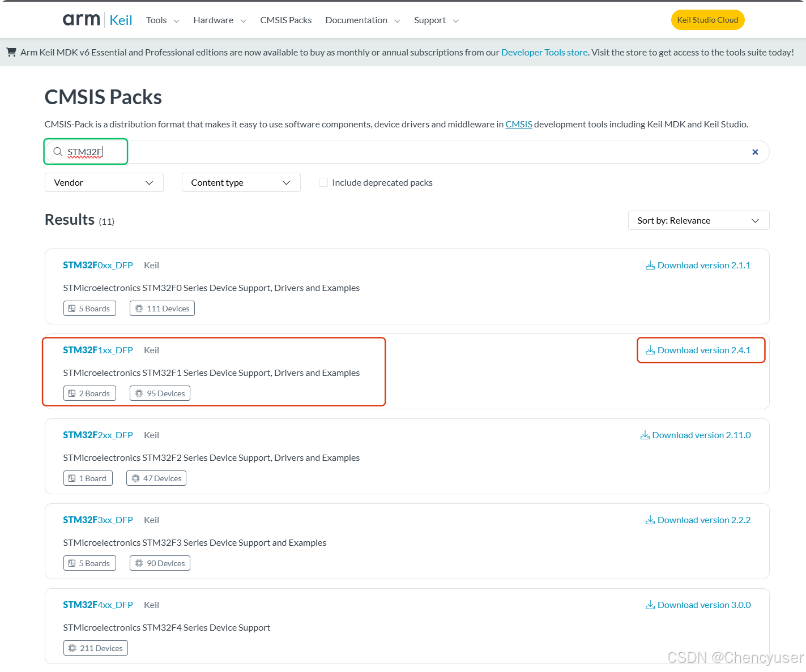Open STM32F0xx_DFP pack page
The height and width of the screenshot is (672, 806).
[x=98, y=265]
